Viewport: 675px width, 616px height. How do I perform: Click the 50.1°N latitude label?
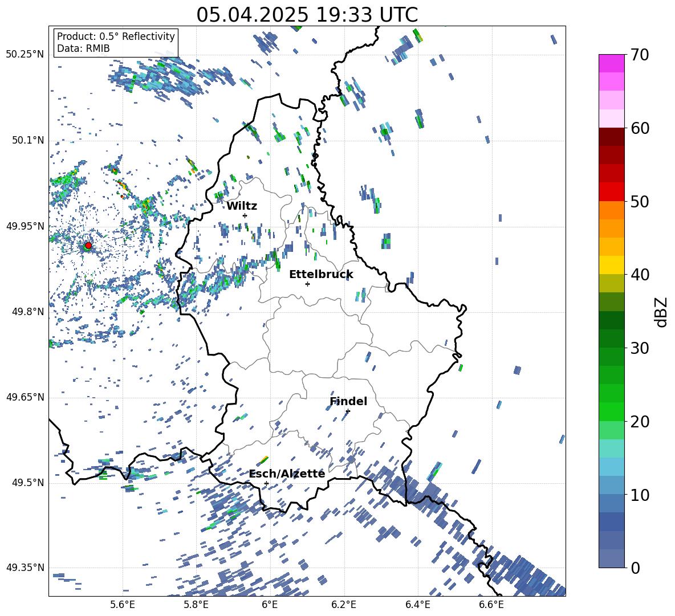(28, 140)
